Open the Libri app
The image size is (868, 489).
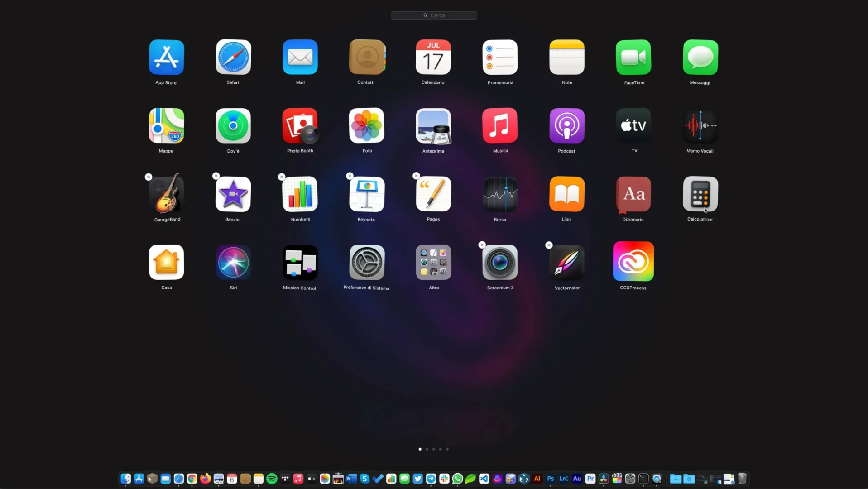pyautogui.click(x=567, y=194)
